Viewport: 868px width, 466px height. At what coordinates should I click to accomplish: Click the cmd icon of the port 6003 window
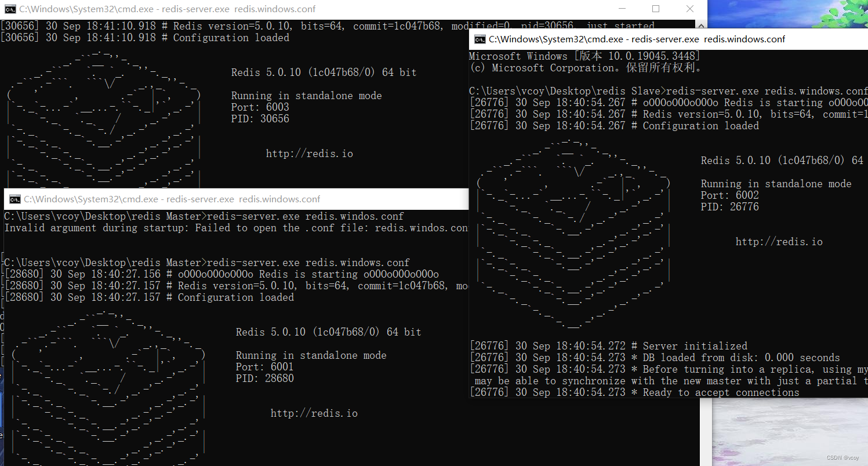pos(10,9)
